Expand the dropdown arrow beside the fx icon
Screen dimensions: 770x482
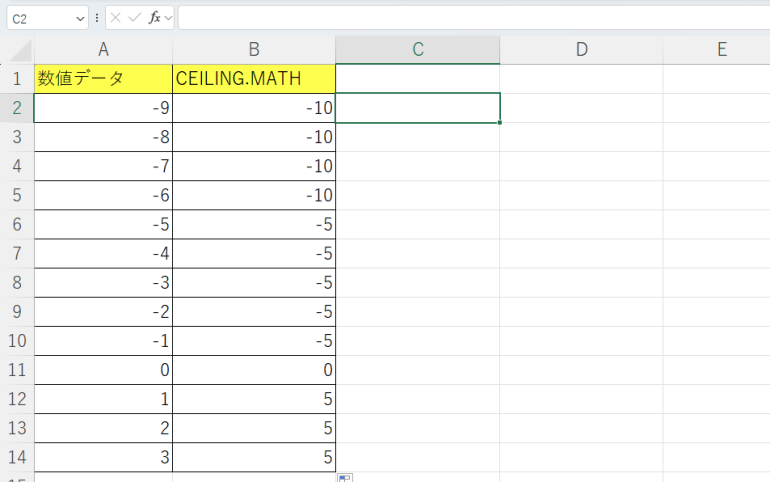(168, 18)
